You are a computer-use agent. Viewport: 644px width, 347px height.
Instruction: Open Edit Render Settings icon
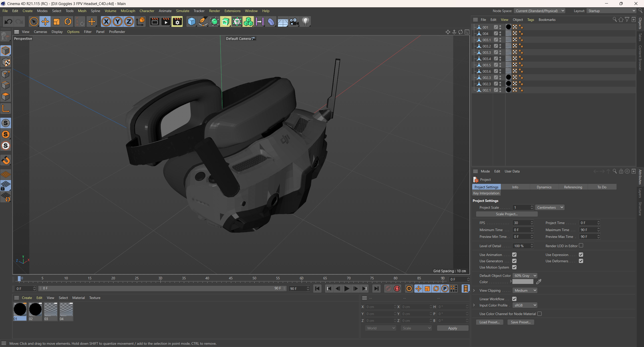(x=177, y=22)
